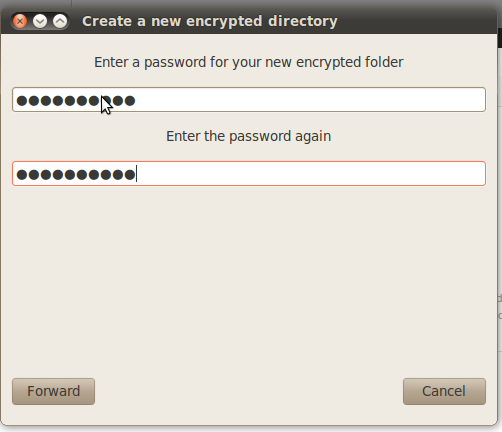Maximize the dialog using the up-chevron button
The width and height of the screenshot is (502, 432).
tap(60, 21)
